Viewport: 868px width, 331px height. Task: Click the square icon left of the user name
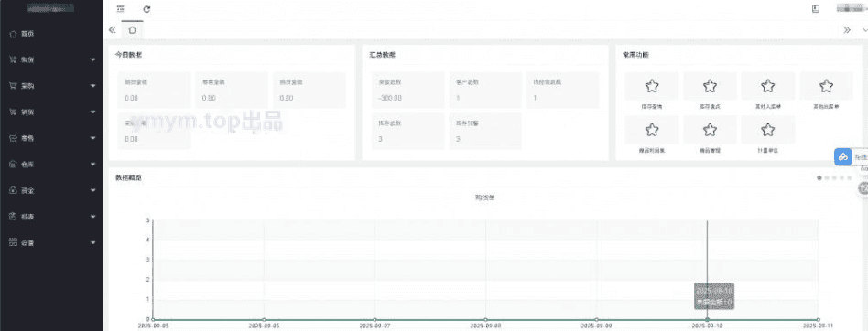815,9
